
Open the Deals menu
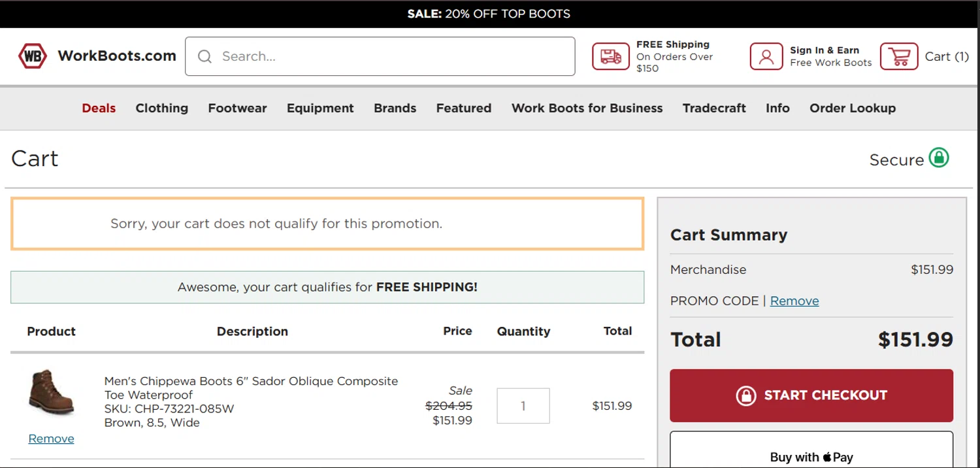pos(99,109)
